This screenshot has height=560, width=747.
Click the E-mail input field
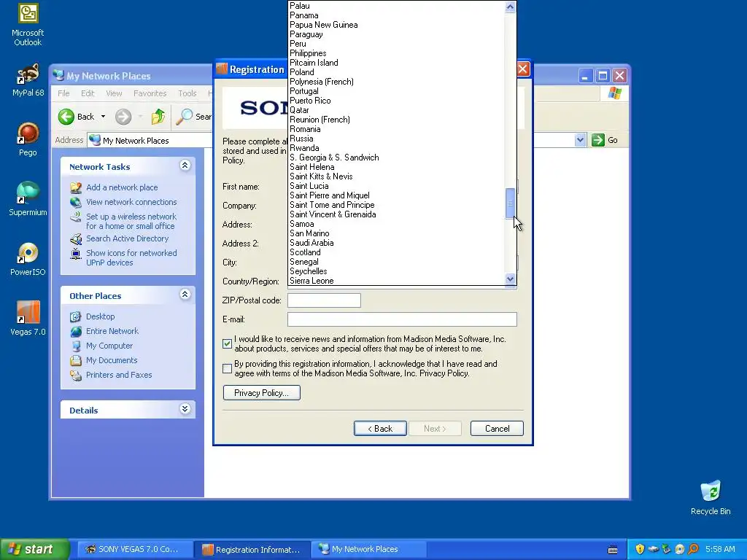[402, 319]
